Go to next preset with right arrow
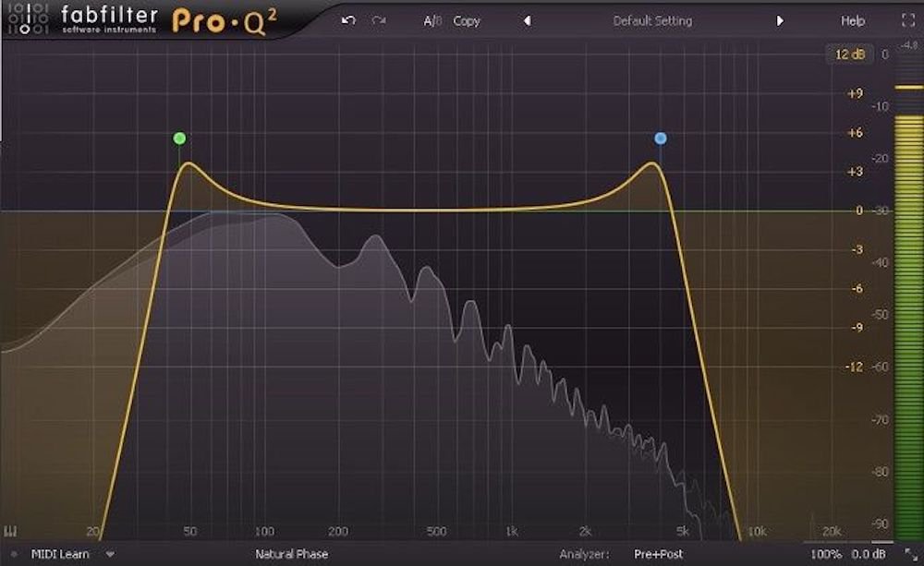Viewport: 924px width, 566px height. click(780, 20)
